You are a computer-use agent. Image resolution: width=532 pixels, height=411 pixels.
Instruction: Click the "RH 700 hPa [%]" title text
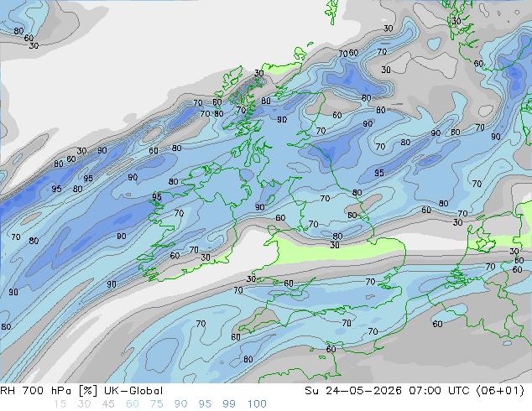pyautogui.click(x=49, y=391)
